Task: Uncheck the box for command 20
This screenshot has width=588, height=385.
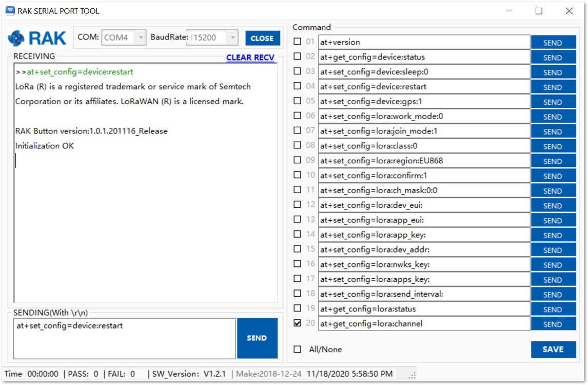Action: coord(298,323)
